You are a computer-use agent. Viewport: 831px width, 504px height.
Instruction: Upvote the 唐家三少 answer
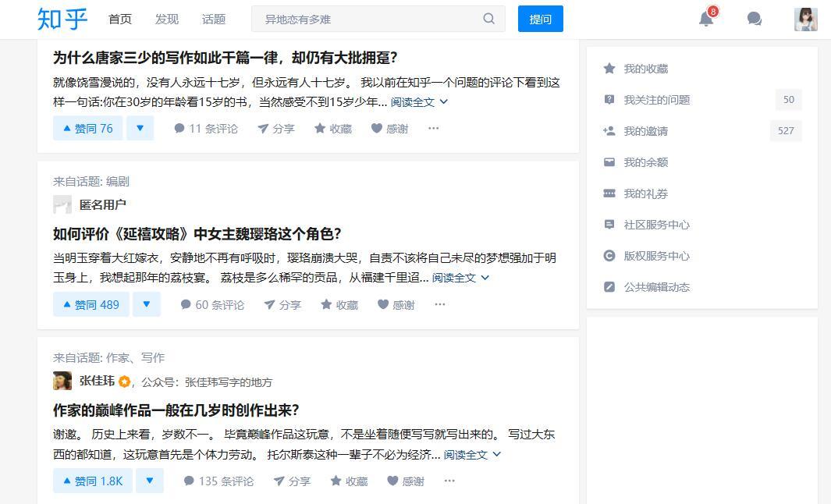coord(87,127)
